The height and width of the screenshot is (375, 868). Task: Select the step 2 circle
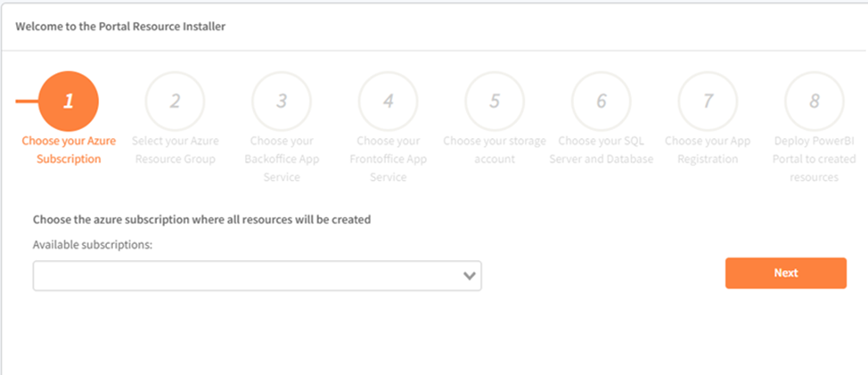(x=175, y=101)
